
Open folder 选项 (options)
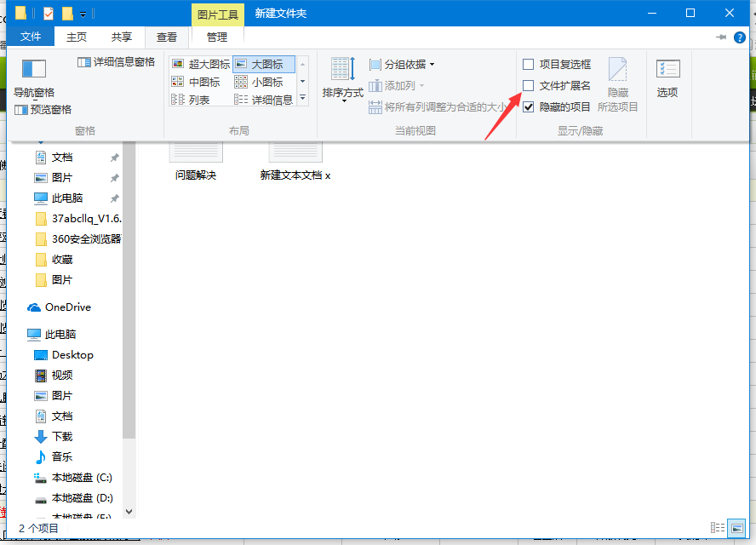click(667, 78)
